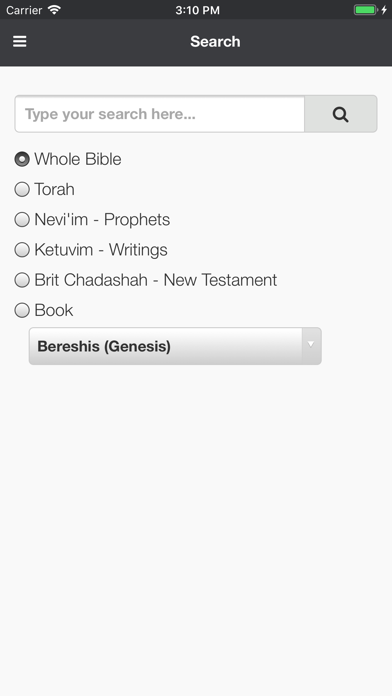The width and height of the screenshot is (392, 696).
Task: Click the 'Brit Chadashah - New Testament' label text
Action: [x=156, y=280]
